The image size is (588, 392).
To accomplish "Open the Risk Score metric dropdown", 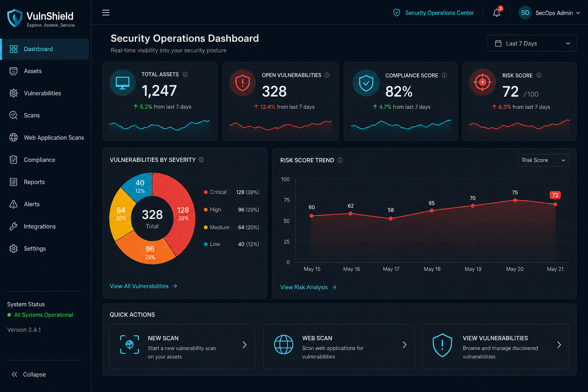I will point(543,160).
